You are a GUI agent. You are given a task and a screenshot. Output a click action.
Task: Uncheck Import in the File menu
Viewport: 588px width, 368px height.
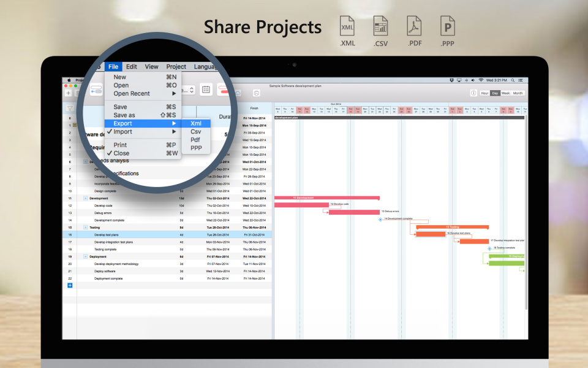point(123,131)
